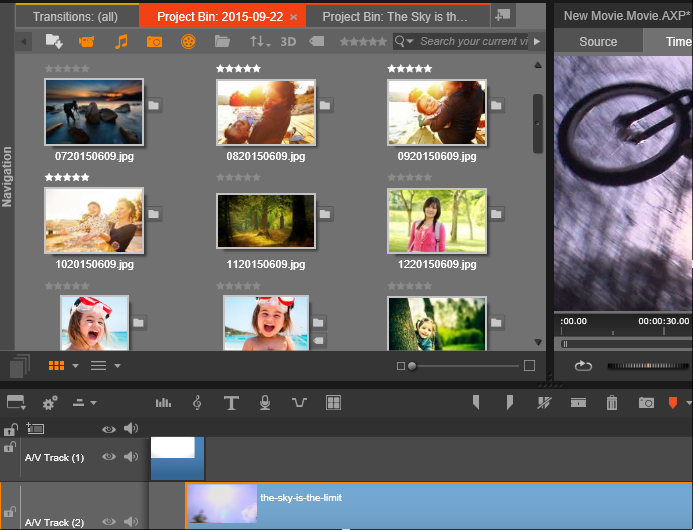Click the preview shuttle slider
Viewport: 693px width, 530px height.
click(648, 366)
